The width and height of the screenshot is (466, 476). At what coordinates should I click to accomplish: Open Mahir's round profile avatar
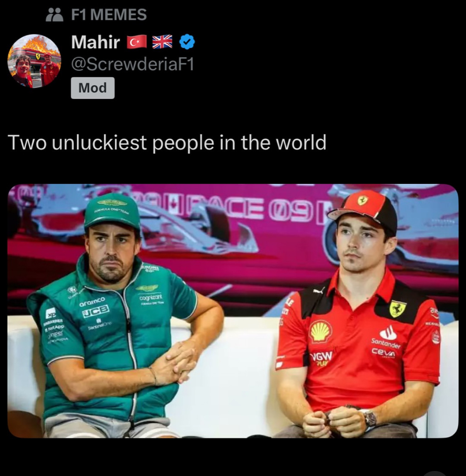point(34,61)
